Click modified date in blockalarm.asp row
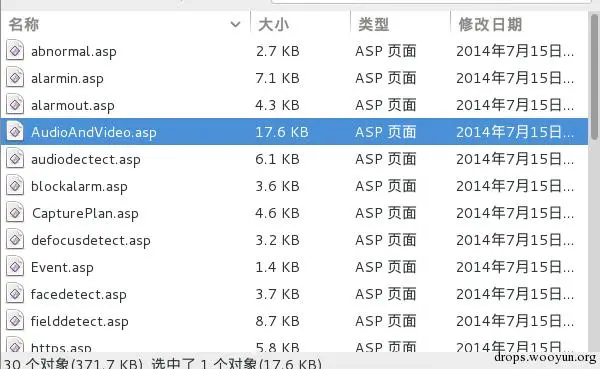Screen dimensions: 600x369 point(515,186)
